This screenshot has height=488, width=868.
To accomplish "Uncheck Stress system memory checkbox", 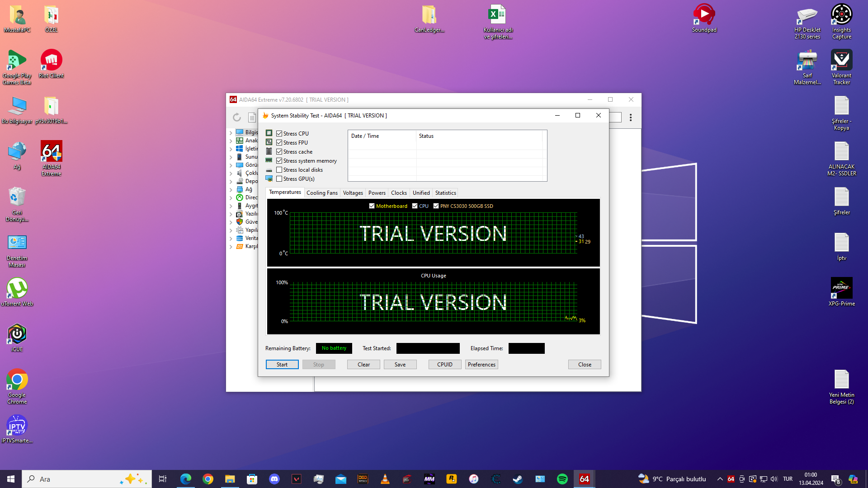I will 279,161.
